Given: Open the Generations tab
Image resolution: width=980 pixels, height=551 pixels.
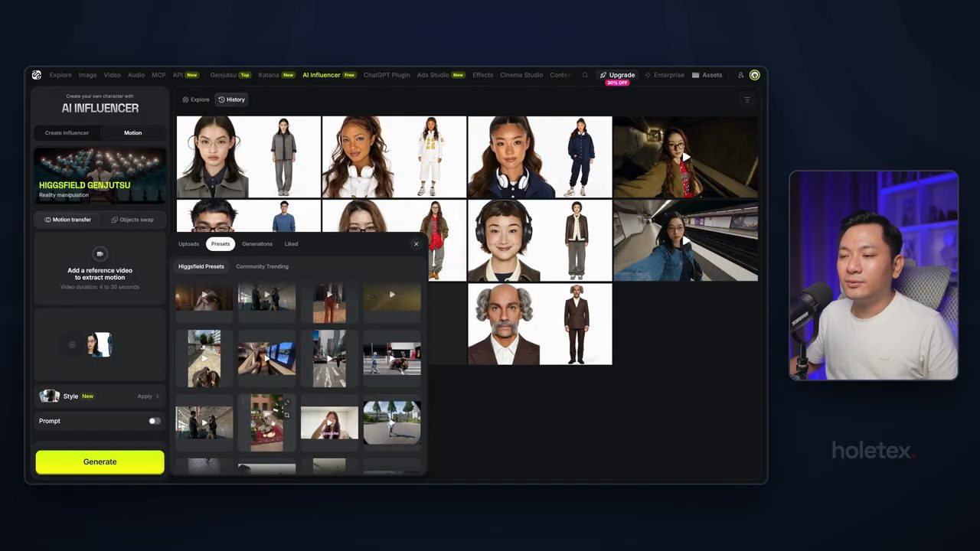Looking at the screenshot, I should click(257, 244).
